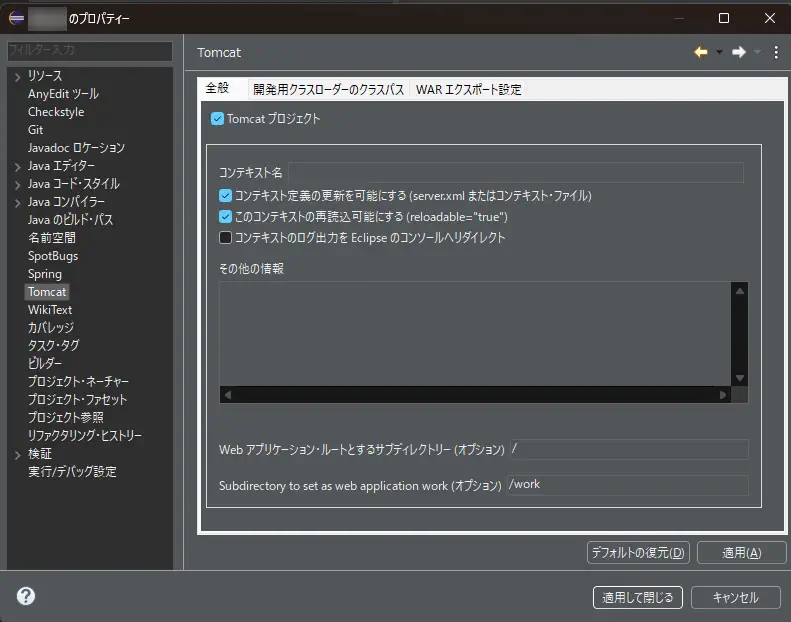Click the forward arrow navigation icon
The image size is (791, 622).
(739, 52)
